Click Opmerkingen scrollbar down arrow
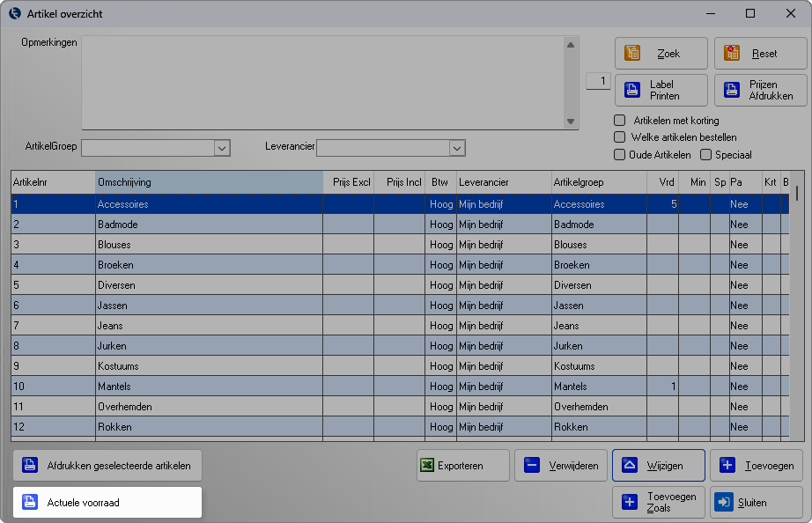 [x=571, y=122]
